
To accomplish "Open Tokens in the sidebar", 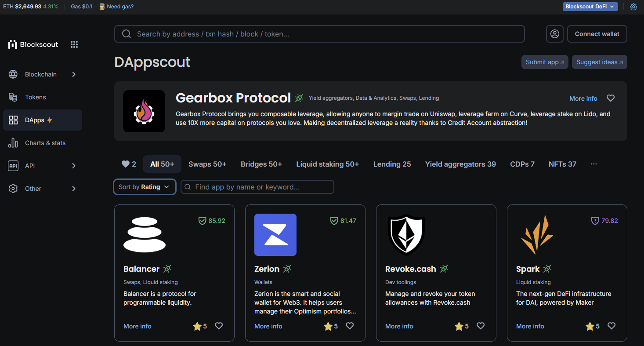I will tap(43, 97).
